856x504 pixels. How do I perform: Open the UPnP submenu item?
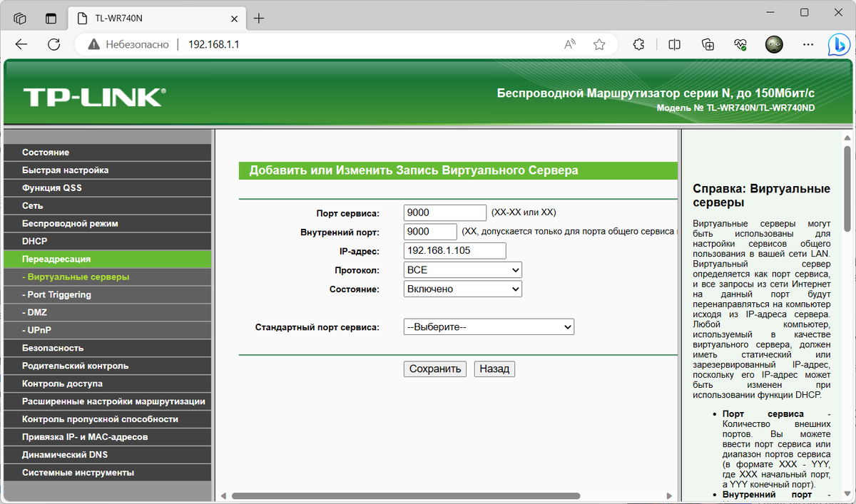pyautogui.click(x=108, y=331)
